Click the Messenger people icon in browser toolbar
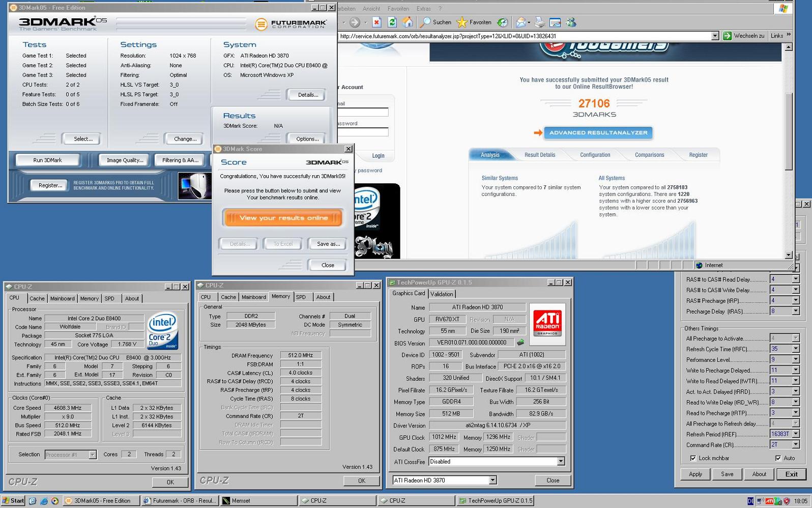Screen dimensions: 812x508 [x=571, y=22]
